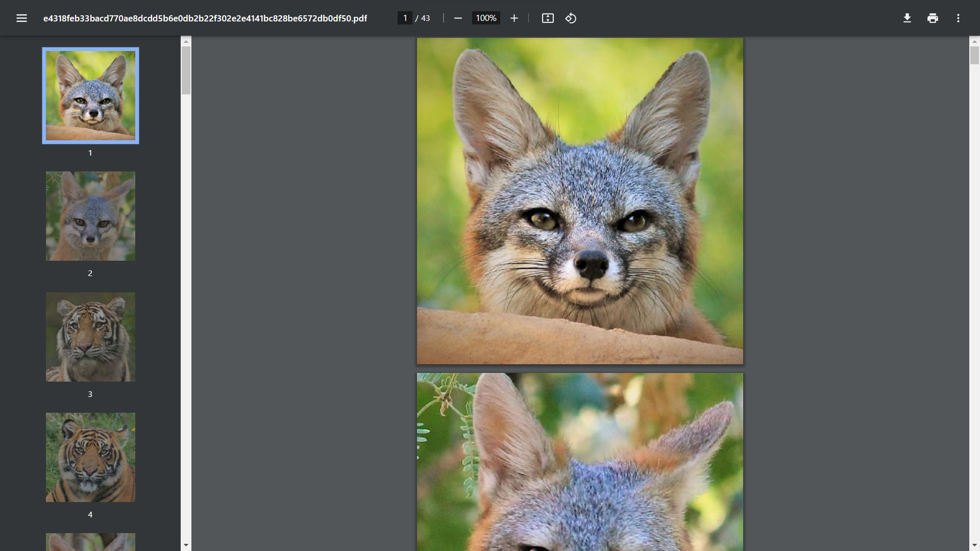Click the zoom out minus icon

click(458, 18)
